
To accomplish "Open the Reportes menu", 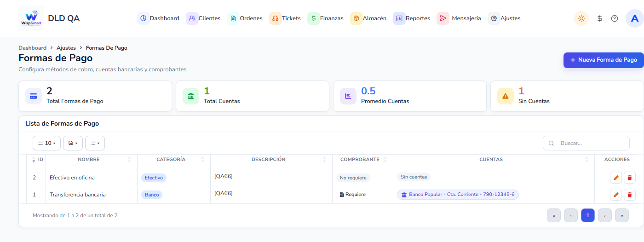I will [412, 18].
